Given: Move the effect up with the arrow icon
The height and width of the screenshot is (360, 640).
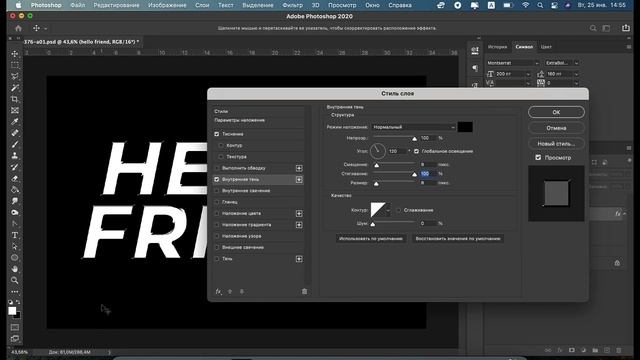Looking at the screenshot, I should [x=230, y=291].
